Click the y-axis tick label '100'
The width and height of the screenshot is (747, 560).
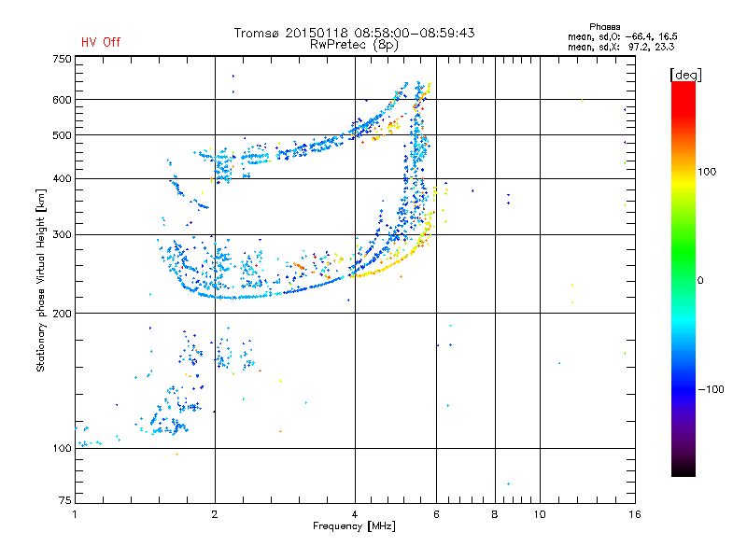(62, 448)
